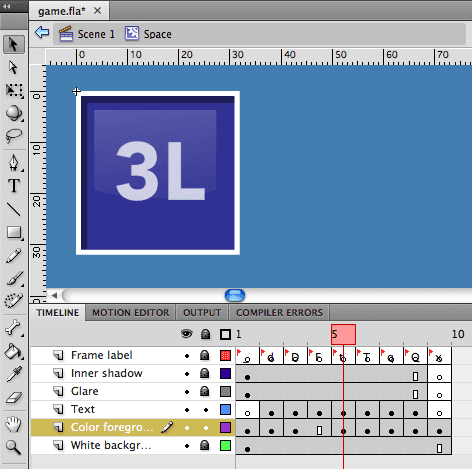The width and height of the screenshot is (472, 469).
Task: Activate the Text tool
Action: coord(14,186)
